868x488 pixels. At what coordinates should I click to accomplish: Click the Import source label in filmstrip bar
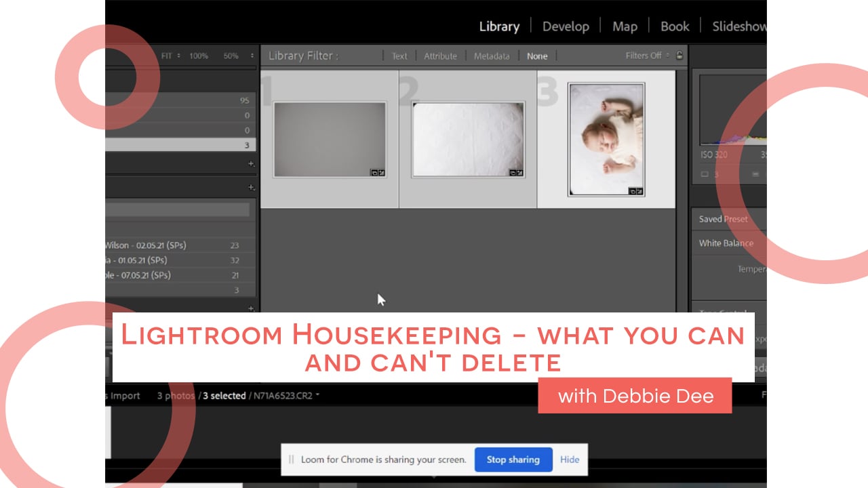click(123, 396)
